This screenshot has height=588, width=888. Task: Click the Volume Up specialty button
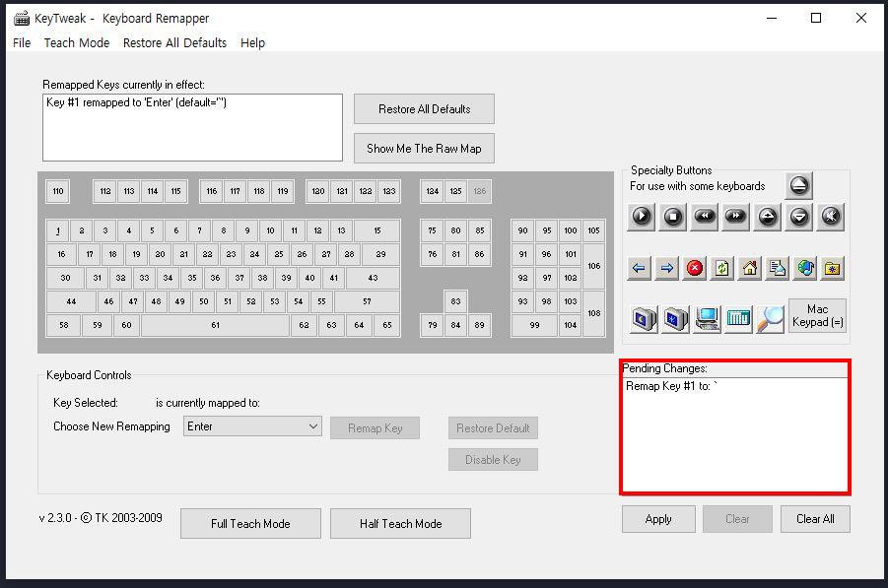pos(768,217)
